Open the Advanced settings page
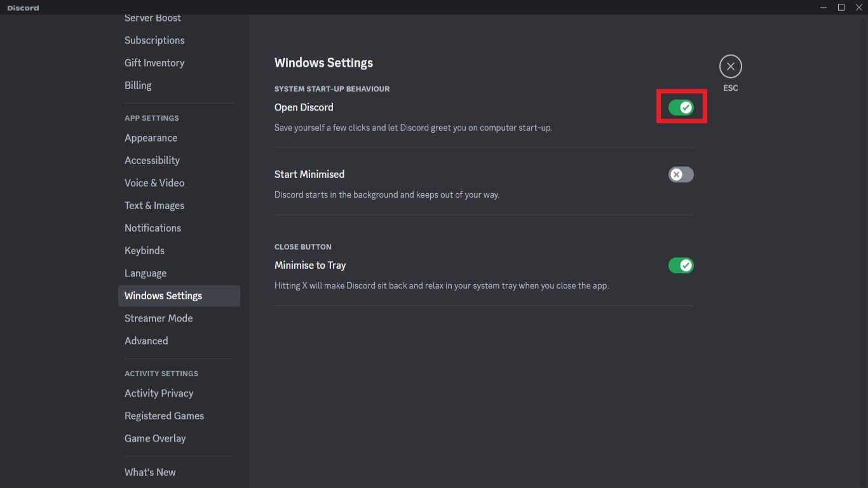 [146, 341]
